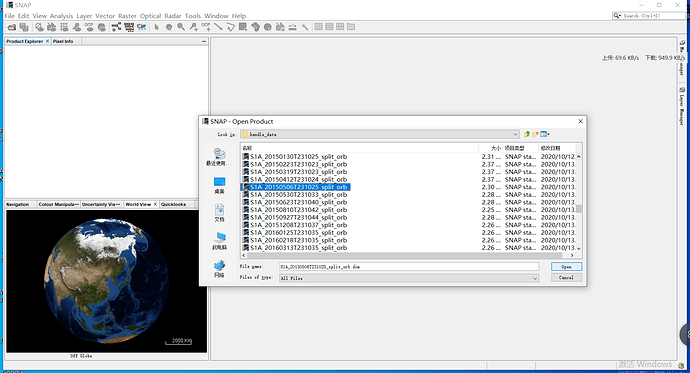Open the Graph Builder tool
Viewport: 690px width, 373px height.
pyautogui.click(x=116, y=27)
